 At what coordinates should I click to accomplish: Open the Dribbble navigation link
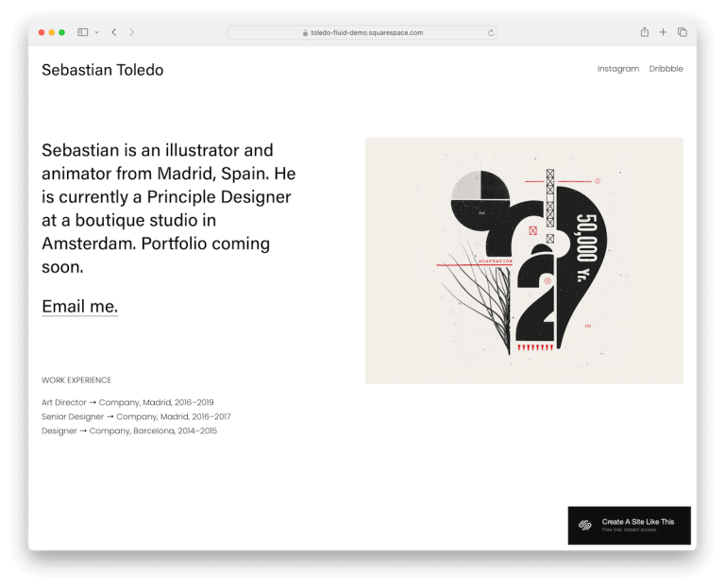666,69
